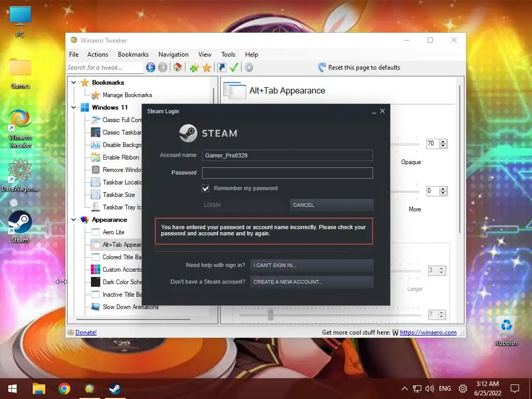Collapse the Windows 11 tree section
This screenshot has width=532, height=399.
73,107
